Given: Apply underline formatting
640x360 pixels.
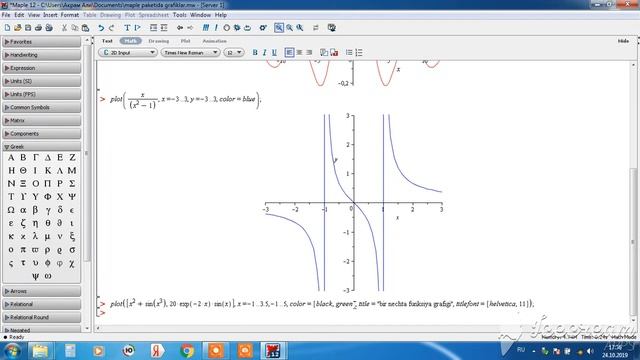Looking at the screenshot, I should click(274, 53).
